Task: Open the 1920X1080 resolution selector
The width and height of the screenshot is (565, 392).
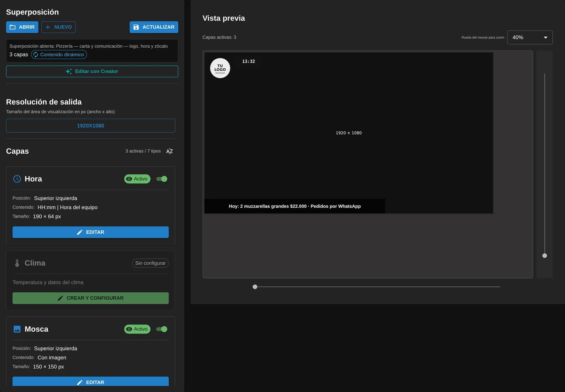Action: point(90,126)
